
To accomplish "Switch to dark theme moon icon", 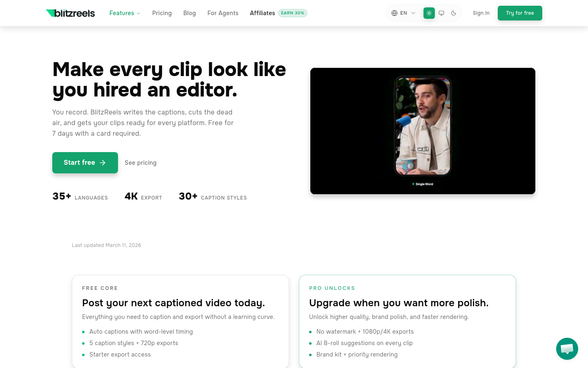I will [x=454, y=13].
